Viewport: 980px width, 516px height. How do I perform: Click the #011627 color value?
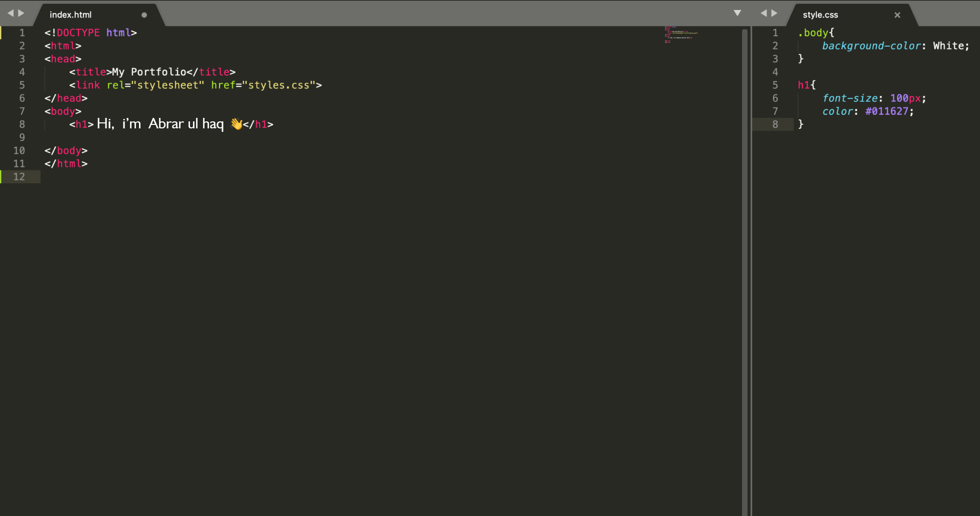click(886, 111)
